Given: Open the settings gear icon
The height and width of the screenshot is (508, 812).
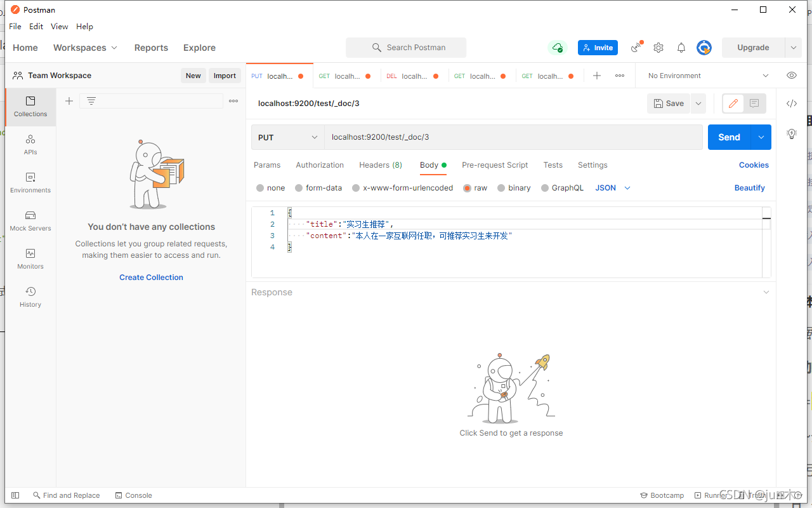Looking at the screenshot, I should (x=658, y=48).
